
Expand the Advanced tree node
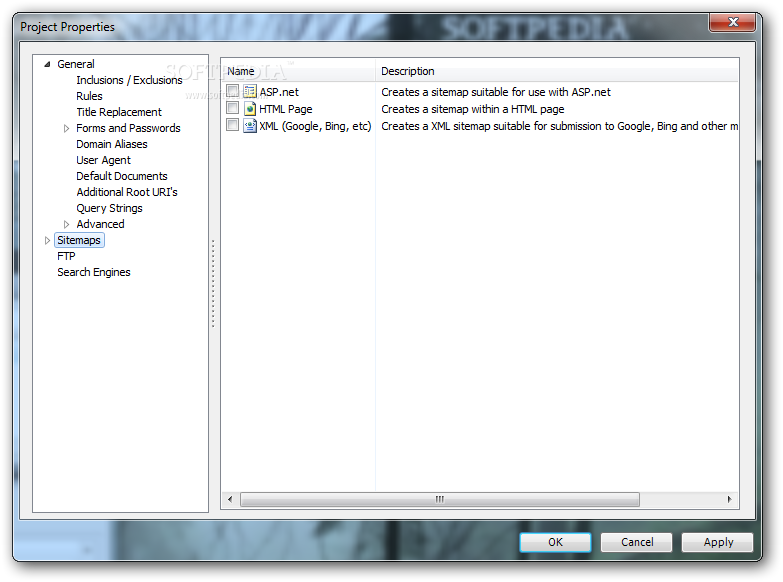pos(66,224)
